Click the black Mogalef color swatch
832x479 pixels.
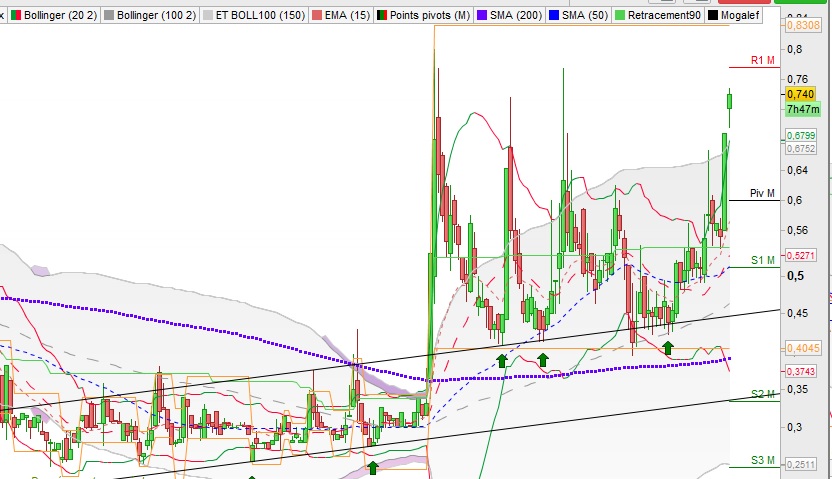tap(713, 15)
